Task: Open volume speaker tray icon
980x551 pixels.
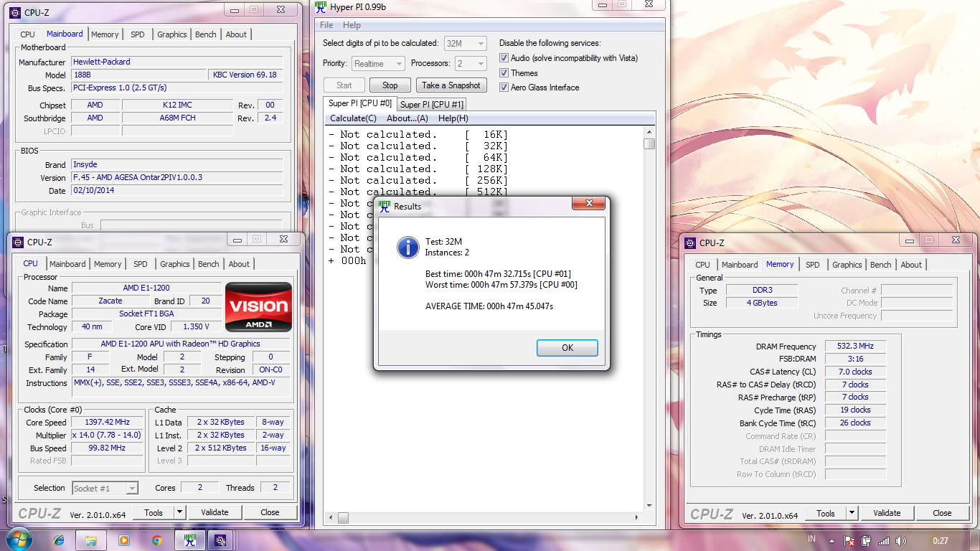Action: [901, 540]
